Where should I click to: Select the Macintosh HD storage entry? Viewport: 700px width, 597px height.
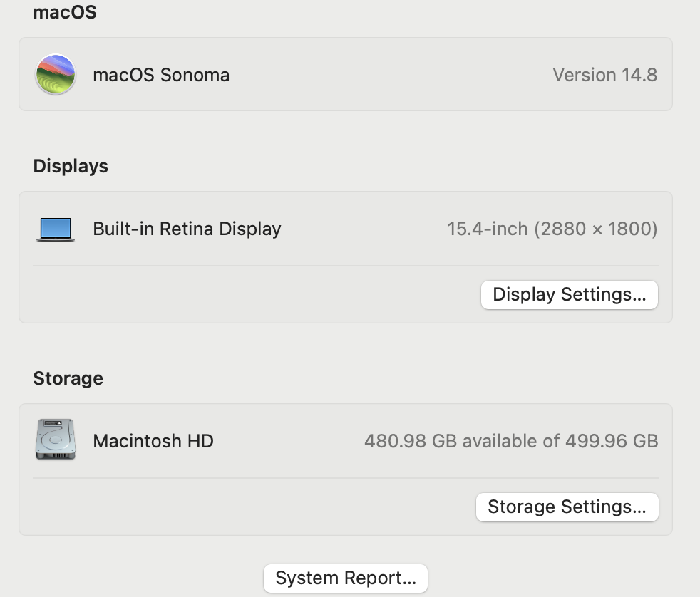coord(153,441)
